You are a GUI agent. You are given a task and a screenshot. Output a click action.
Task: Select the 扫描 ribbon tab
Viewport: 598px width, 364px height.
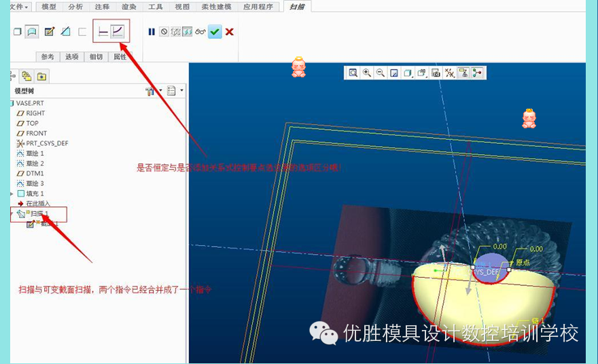(297, 7)
